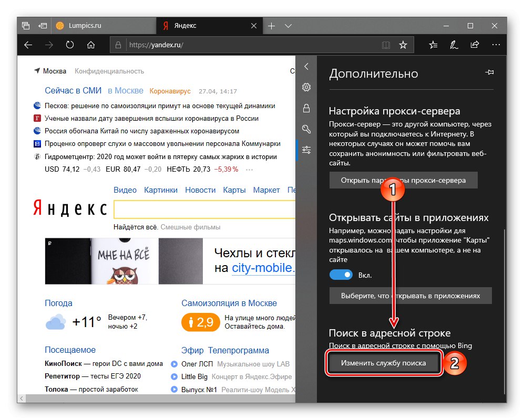This screenshot has width=524, height=420.
Task: Collapse settings pane with back chevron
Action: pos(306,67)
